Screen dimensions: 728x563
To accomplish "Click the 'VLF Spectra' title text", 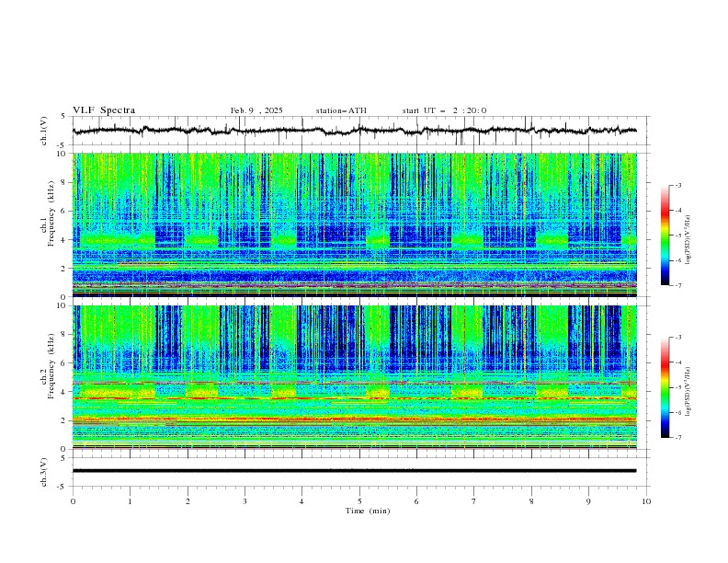I will pos(104,110).
